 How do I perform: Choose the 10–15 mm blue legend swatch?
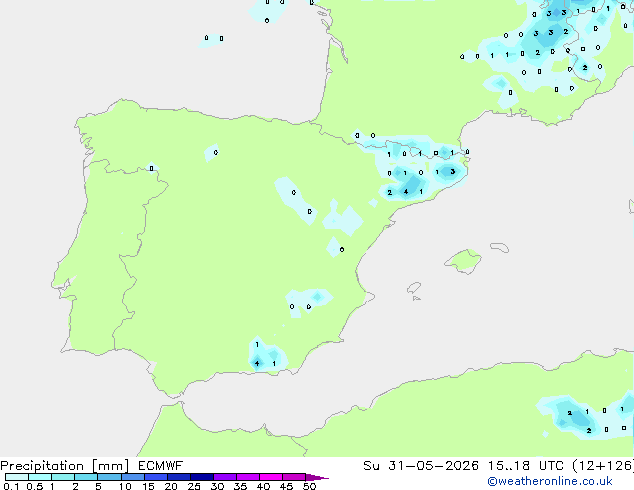point(133,477)
